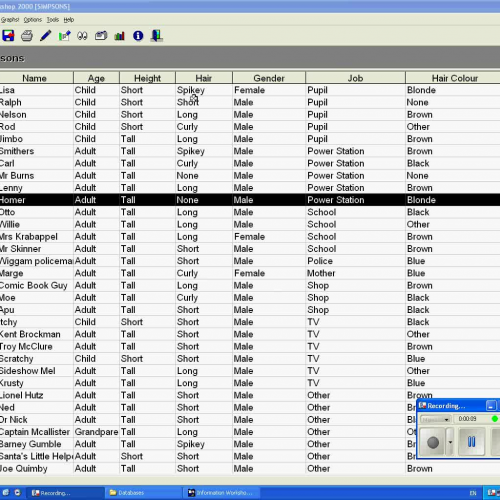Click the exit door icon
Screen dimensions: 500x500
click(156, 36)
